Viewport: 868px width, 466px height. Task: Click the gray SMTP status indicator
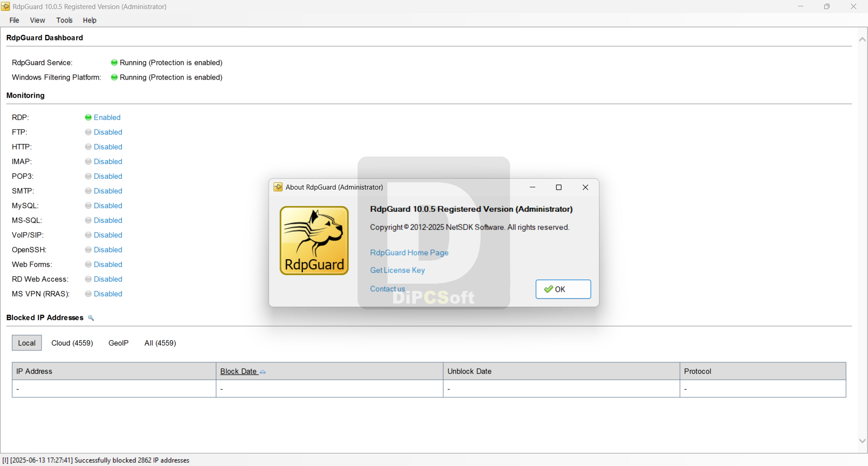click(x=88, y=191)
